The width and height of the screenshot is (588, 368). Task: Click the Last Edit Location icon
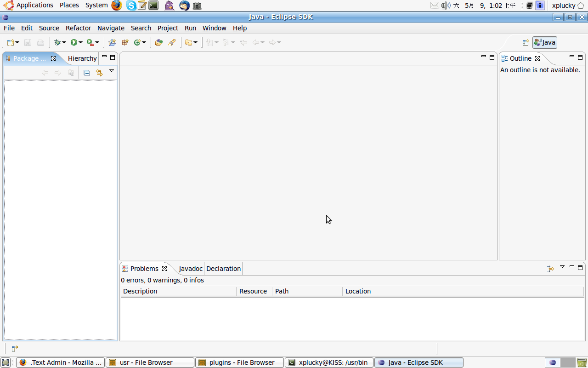pos(243,42)
